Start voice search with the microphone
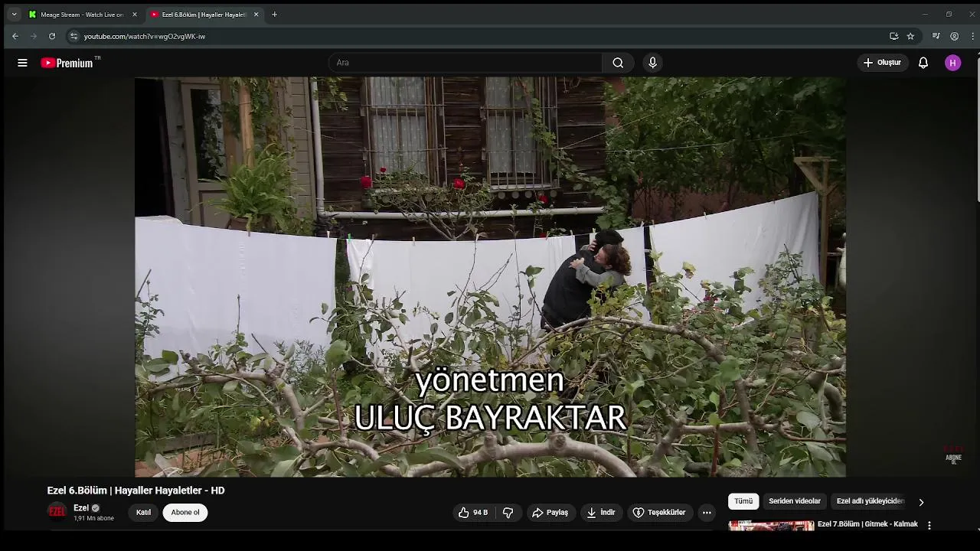Viewport: 980px width, 551px height. [x=652, y=63]
